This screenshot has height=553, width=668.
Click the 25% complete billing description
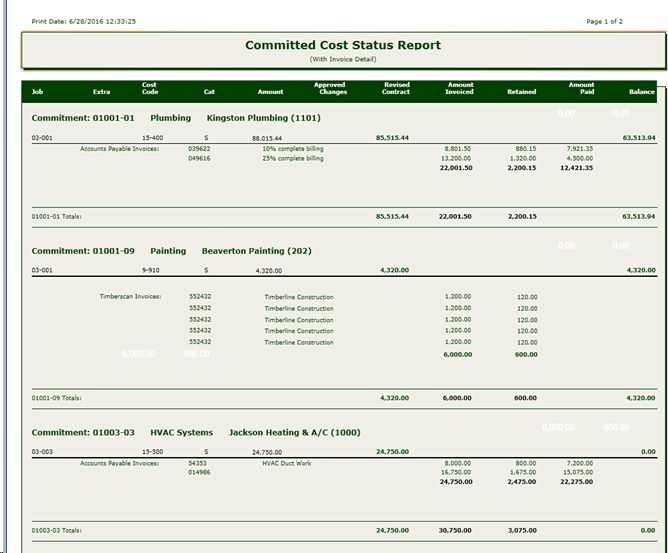(x=293, y=158)
